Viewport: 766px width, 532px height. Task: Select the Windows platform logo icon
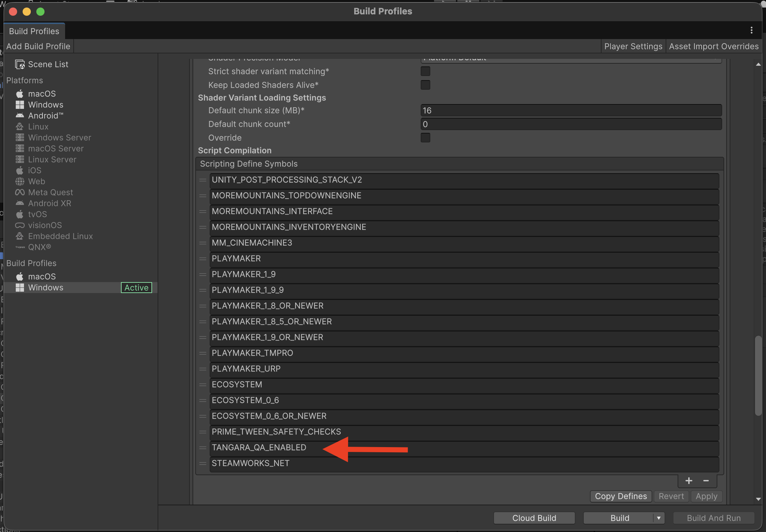20,104
